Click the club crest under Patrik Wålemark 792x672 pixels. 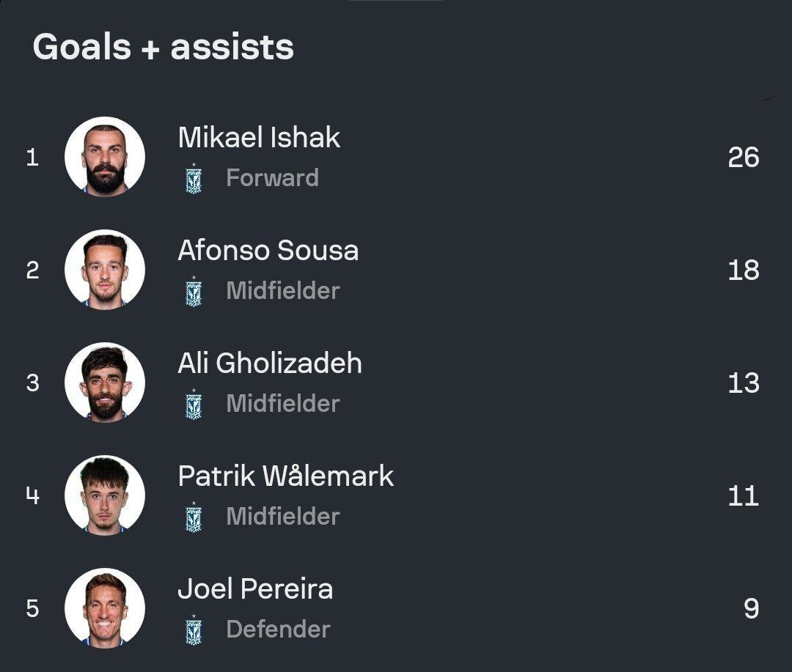[194, 517]
